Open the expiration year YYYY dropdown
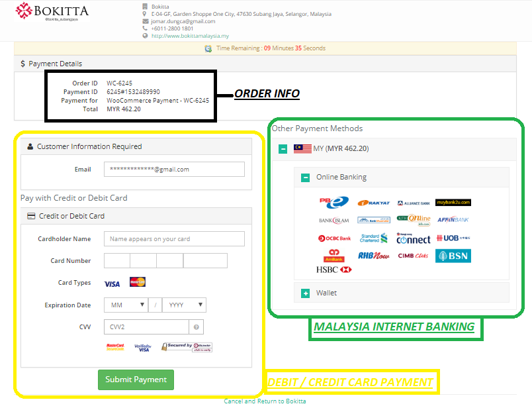This screenshot has height=410, width=532. (184, 305)
